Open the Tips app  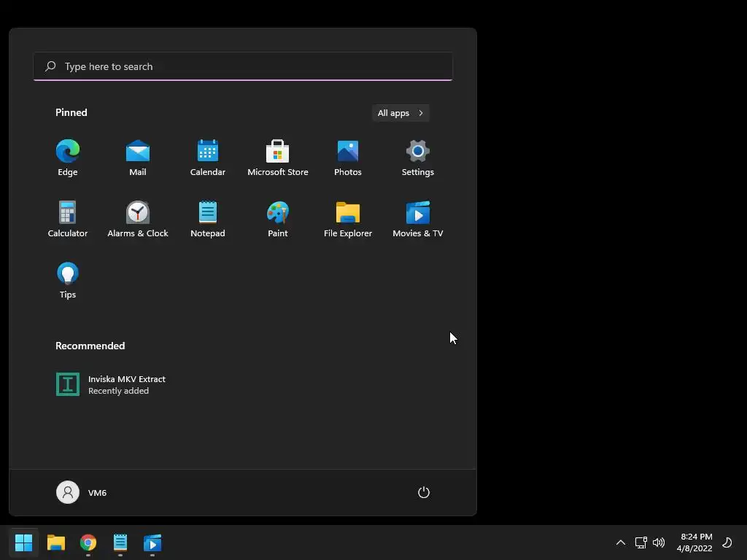[68, 281]
